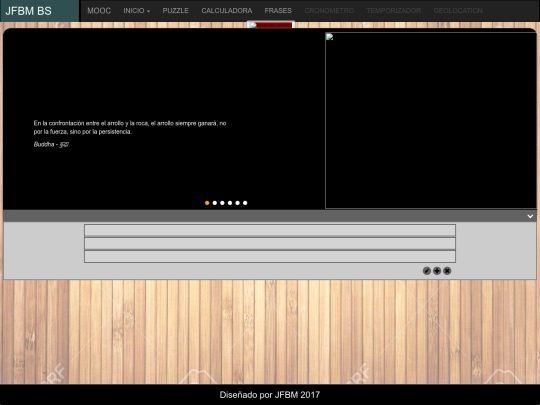Click the first input field
The width and height of the screenshot is (540, 405).
pos(270,230)
